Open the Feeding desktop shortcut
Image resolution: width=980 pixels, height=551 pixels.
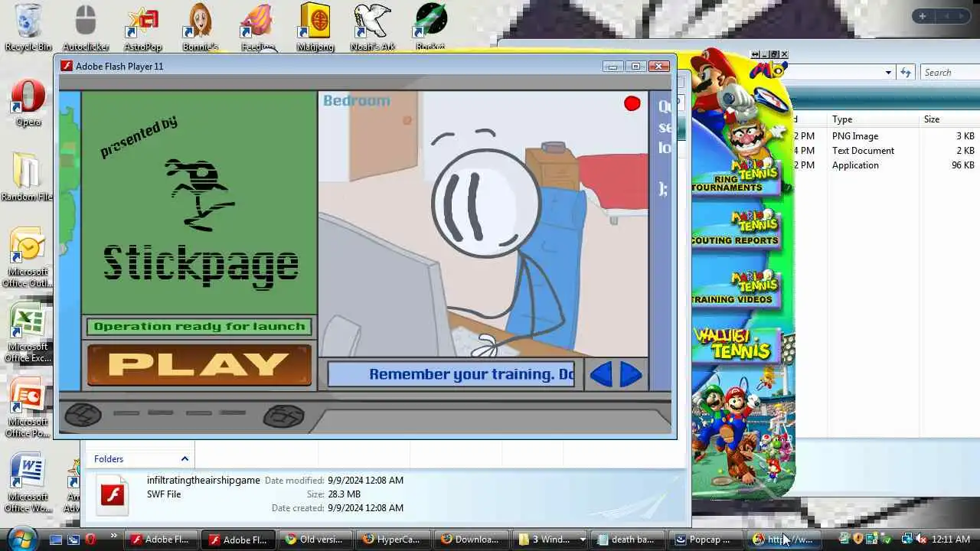click(x=257, y=25)
